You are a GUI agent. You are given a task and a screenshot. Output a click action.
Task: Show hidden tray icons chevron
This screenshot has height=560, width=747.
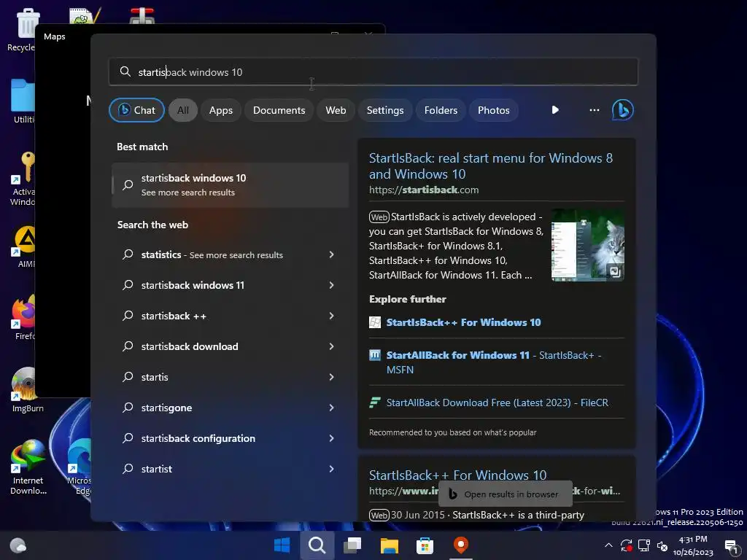(608, 545)
